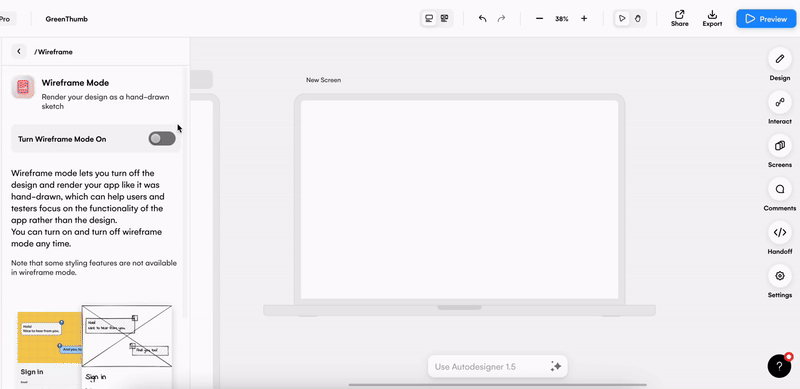
Task: Open the Comments panel icon
Action: pyautogui.click(x=779, y=189)
